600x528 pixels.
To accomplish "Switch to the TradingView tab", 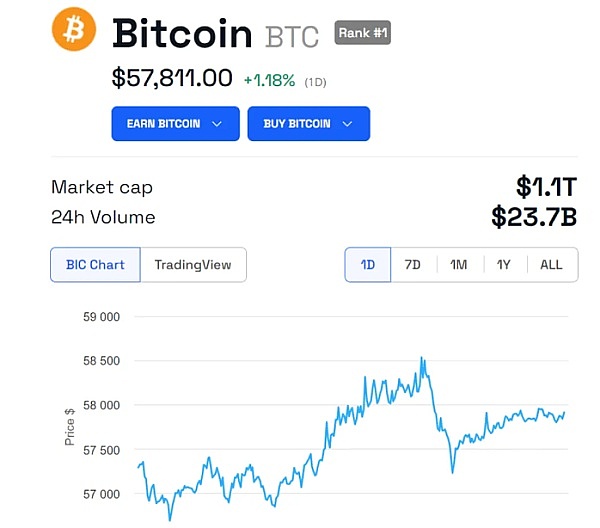I will [x=193, y=265].
